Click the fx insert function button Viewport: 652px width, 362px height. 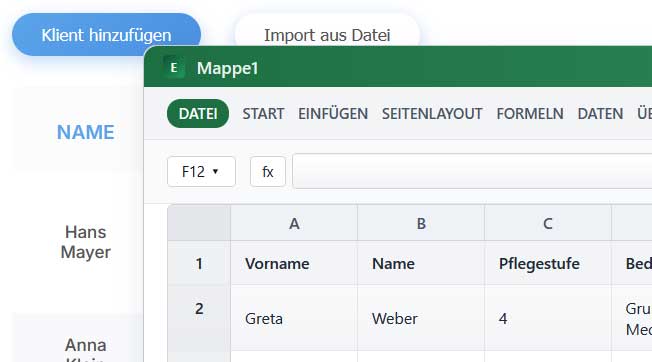pyautogui.click(x=268, y=172)
